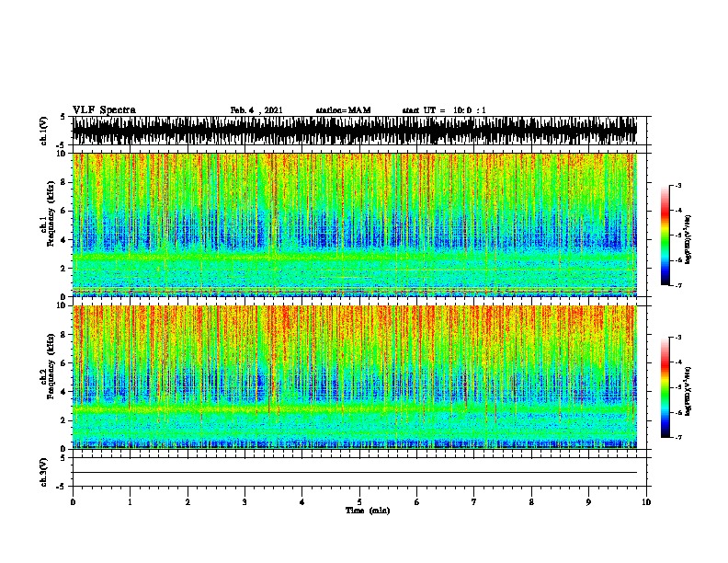Click inside the ch.1 spectrogram panel
This screenshot has width=728, height=563.
click(x=355, y=224)
